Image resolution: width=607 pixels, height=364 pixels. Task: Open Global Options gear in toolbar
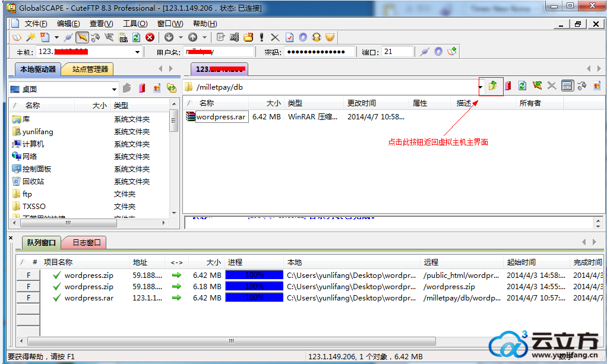click(303, 37)
